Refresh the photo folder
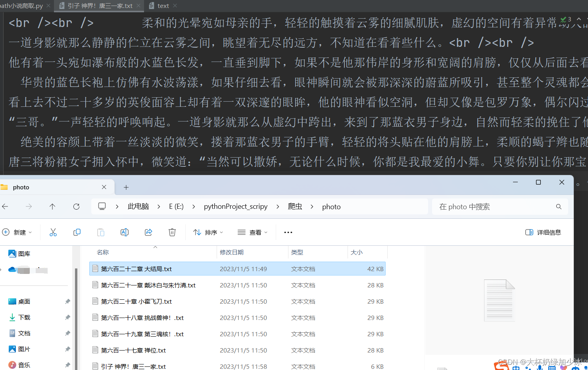The height and width of the screenshot is (370, 588). point(76,206)
